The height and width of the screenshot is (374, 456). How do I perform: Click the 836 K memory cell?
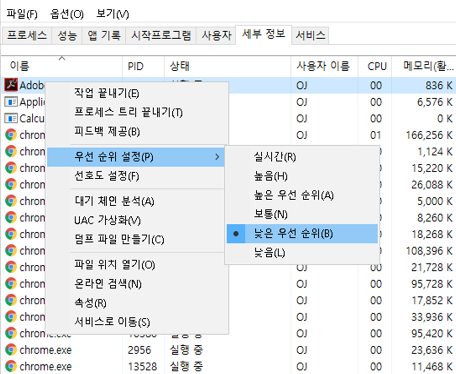439,85
